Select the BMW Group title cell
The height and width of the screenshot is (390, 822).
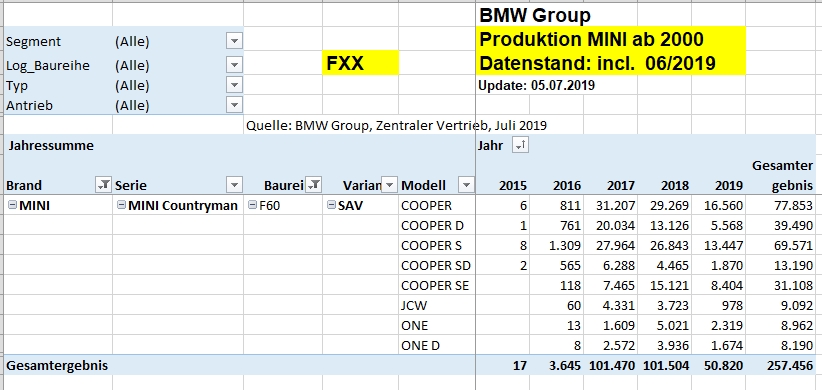click(535, 15)
